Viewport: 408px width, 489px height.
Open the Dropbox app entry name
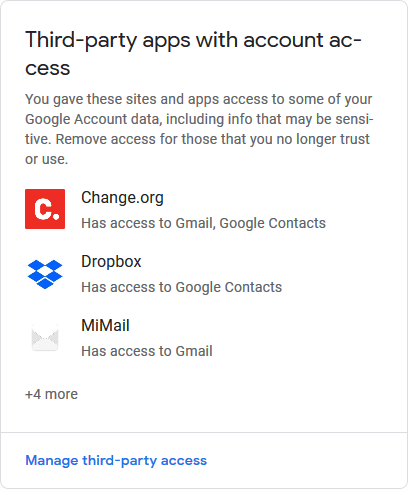111,261
